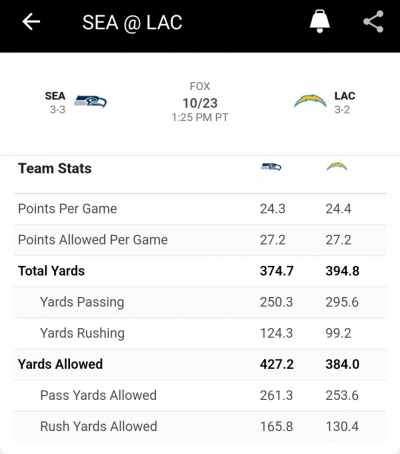Tap the Points Allowed Per Game row
The height and width of the screenshot is (454, 400).
pyautogui.click(x=200, y=240)
